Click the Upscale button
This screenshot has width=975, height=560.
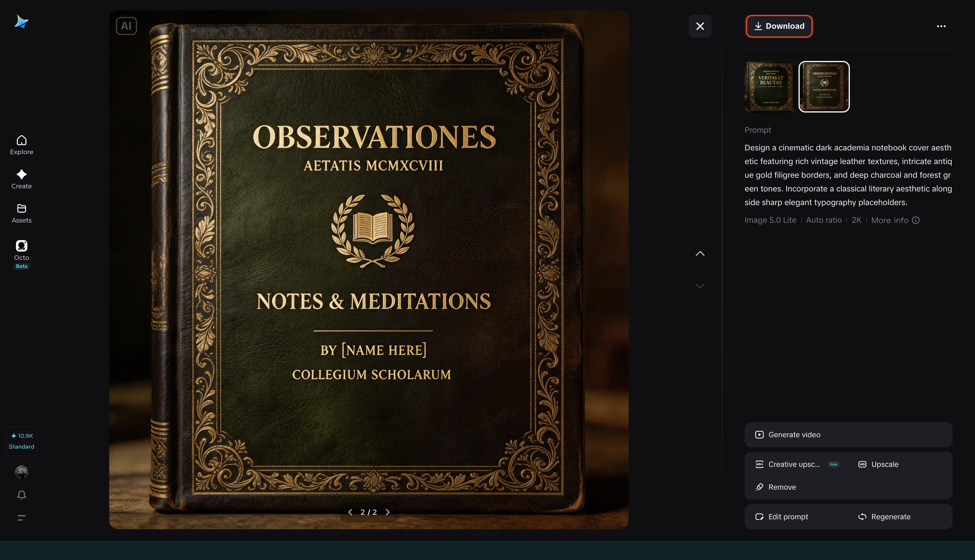click(878, 464)
